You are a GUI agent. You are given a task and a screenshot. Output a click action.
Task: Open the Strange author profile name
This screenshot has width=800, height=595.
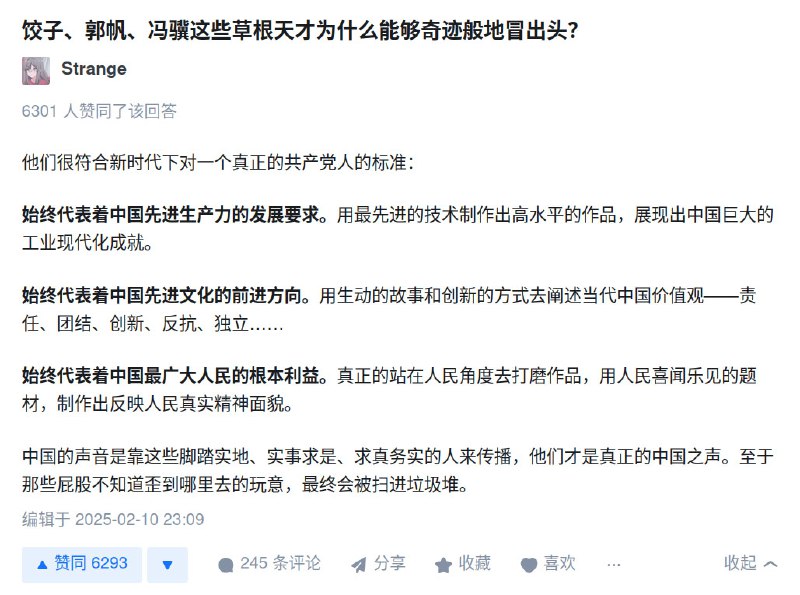click(93, 69)
